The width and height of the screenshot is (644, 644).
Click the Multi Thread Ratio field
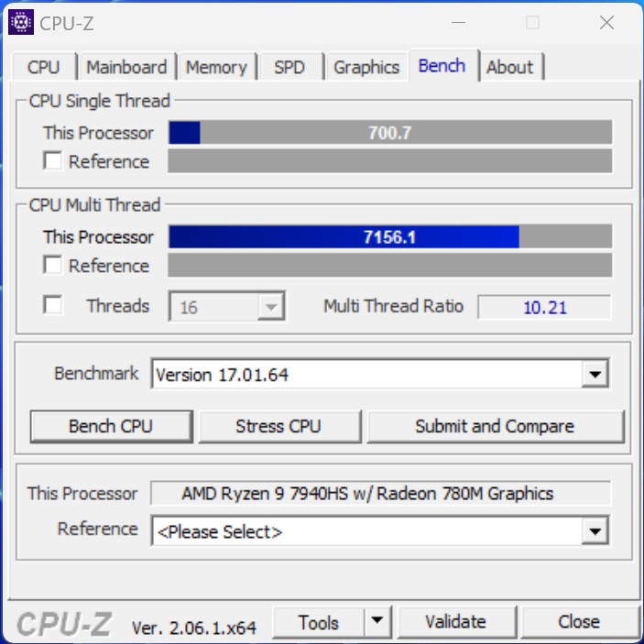(x=544, y=307)
